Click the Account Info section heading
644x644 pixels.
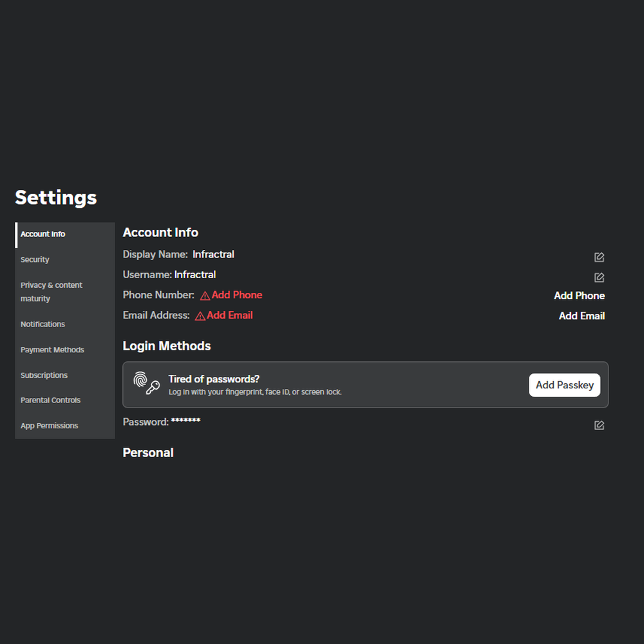pyautogui.click(x=160, y=232)
